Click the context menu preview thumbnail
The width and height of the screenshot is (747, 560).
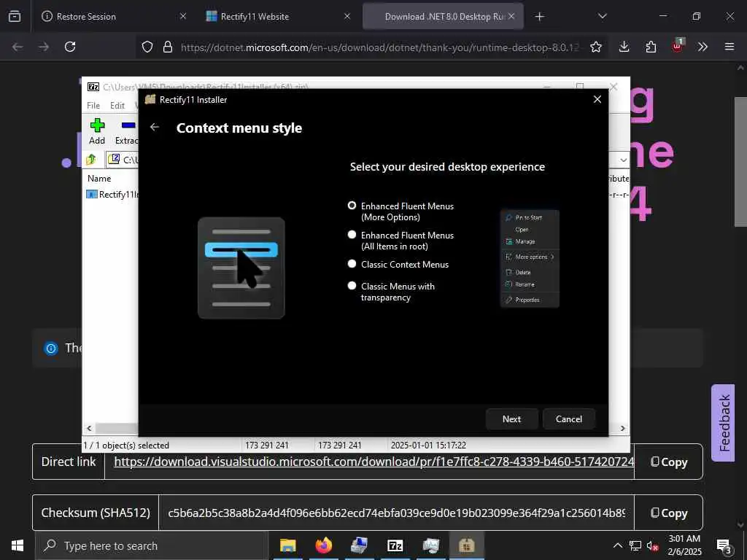(530, 259)
